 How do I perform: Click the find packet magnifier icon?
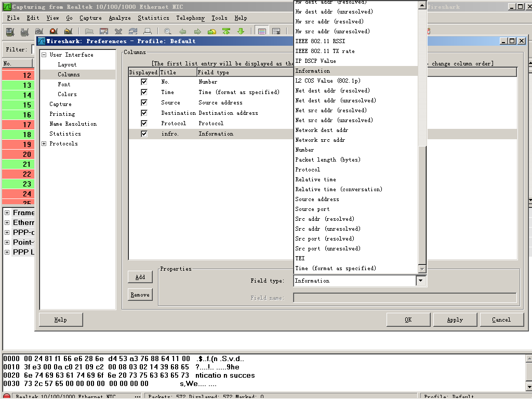click(168, 32)
